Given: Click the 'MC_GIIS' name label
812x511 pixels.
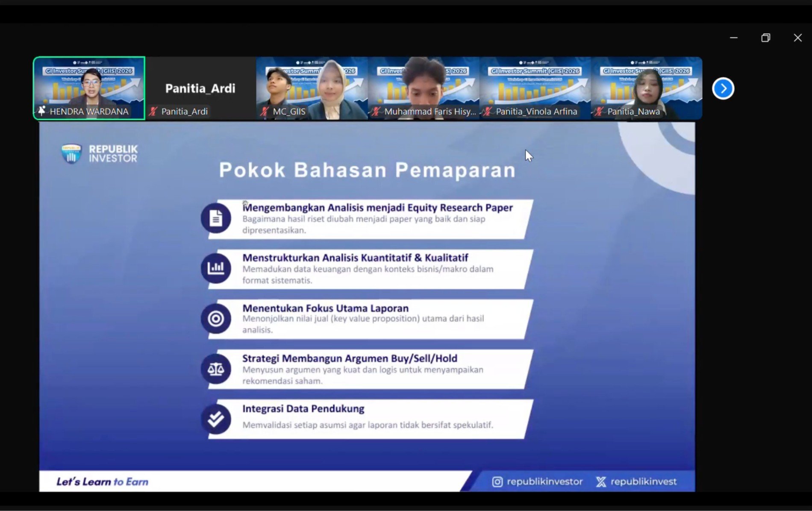Looking at the screenshot, I should (x=289, y=112).
